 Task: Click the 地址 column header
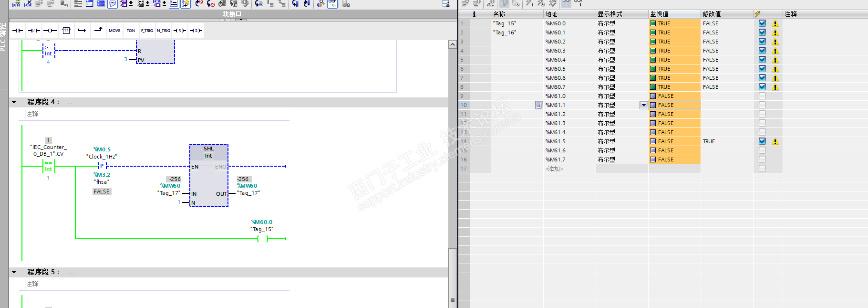coord(569,14)
